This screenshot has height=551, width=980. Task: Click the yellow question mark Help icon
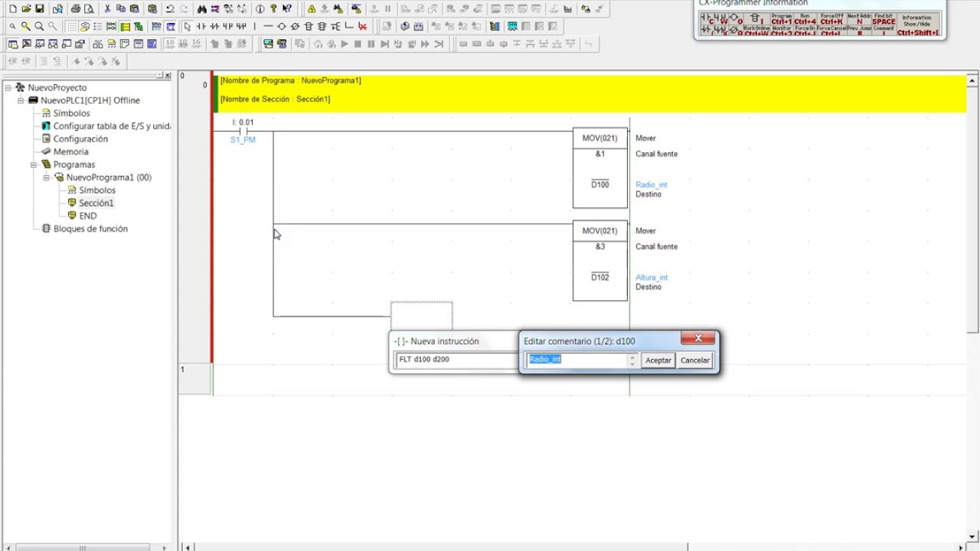[x=273, y=9]
